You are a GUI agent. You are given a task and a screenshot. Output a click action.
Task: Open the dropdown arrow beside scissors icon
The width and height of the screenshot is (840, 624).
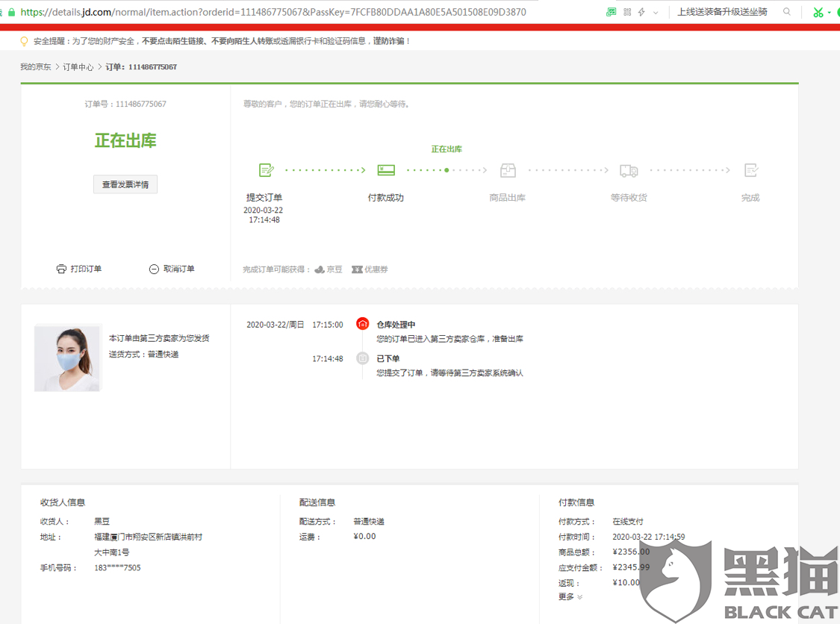(x=830, y=13)
